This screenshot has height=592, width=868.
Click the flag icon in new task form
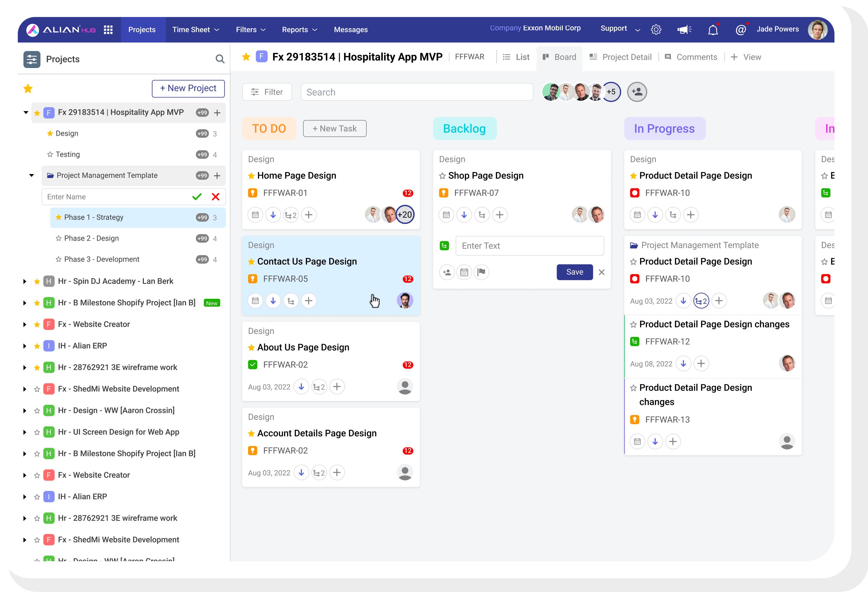pos(481,272)
